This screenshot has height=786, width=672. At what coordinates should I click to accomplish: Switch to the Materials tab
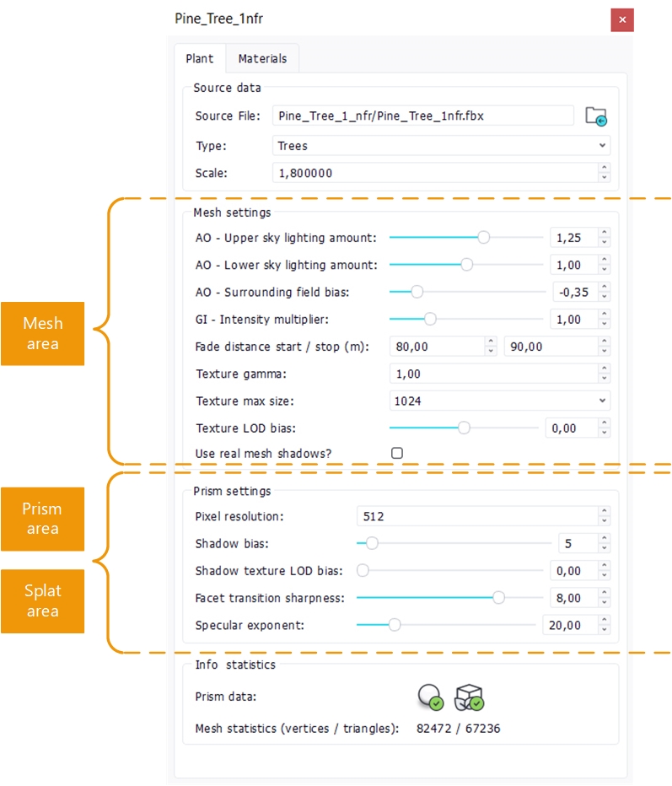tap(262, 59)
